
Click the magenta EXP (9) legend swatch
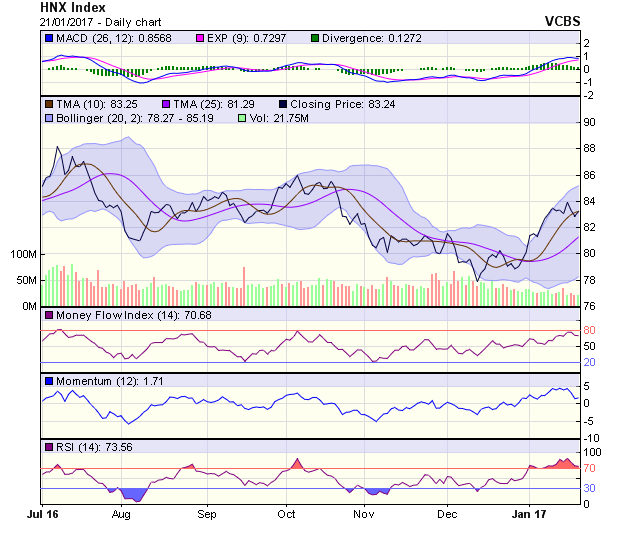199,38
